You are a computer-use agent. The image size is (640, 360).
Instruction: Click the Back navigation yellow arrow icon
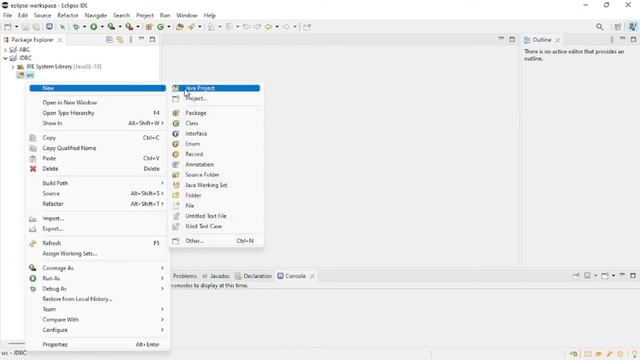pyautogui.click(x=268, y=27)
